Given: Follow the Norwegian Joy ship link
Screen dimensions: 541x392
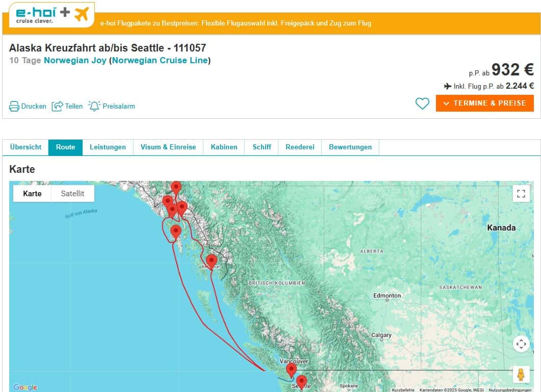Looking at the screenshot, I should [x=75, y=61].
